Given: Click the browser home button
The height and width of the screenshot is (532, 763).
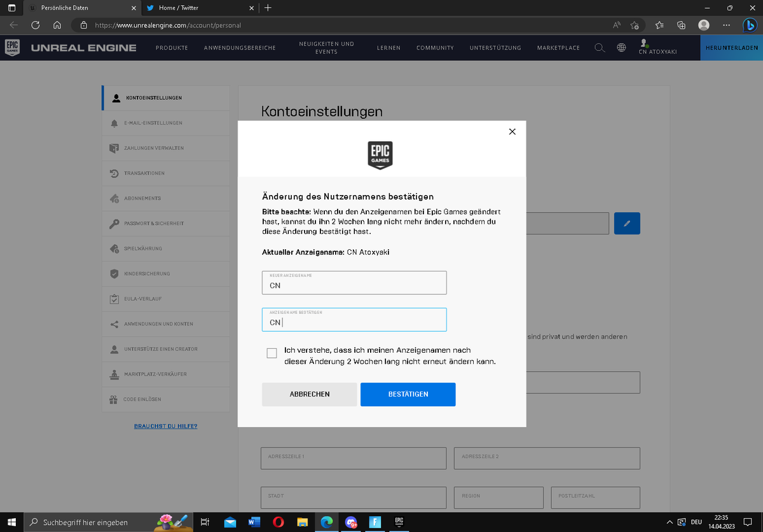Looking at the screenshot, I should [57, 25].
